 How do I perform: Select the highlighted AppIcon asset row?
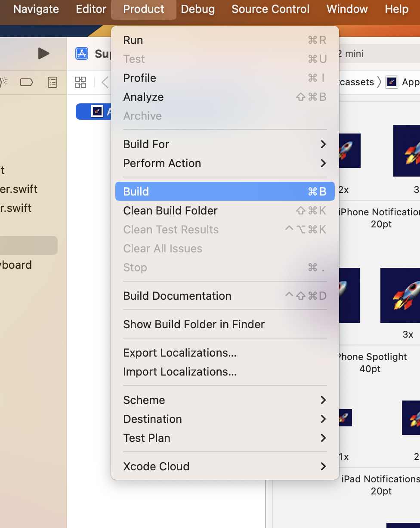coord(93,112)
